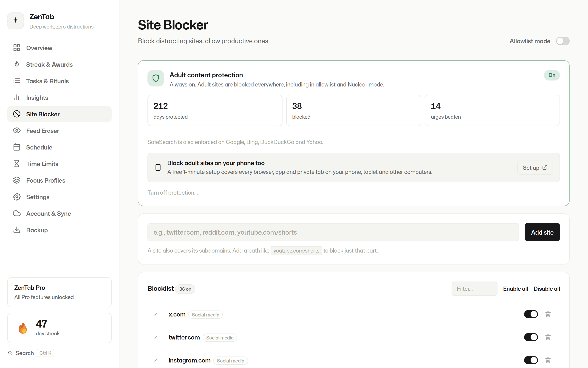Viewport: 588px width, 368px height.
Task: Click the ZenTab sparkle logo icon
Action: coord(16,20)
